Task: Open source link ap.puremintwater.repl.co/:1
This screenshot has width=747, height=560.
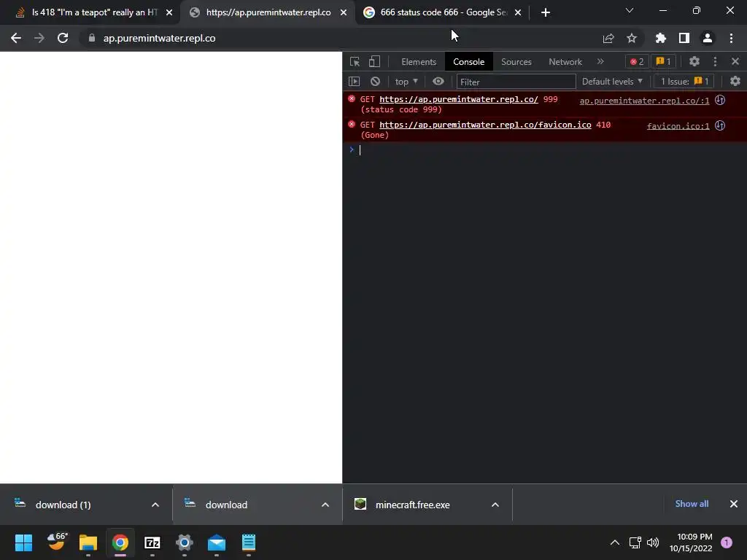Action: pos(644,101)
